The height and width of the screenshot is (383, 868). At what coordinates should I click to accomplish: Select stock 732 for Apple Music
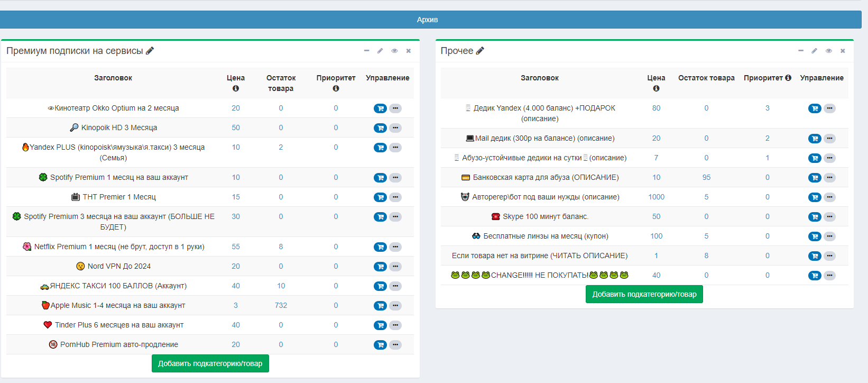pos(281,305)
